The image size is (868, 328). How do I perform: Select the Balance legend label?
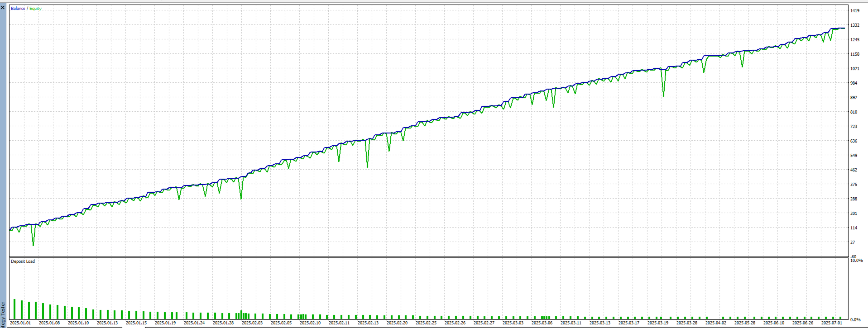tap(18, 9)
